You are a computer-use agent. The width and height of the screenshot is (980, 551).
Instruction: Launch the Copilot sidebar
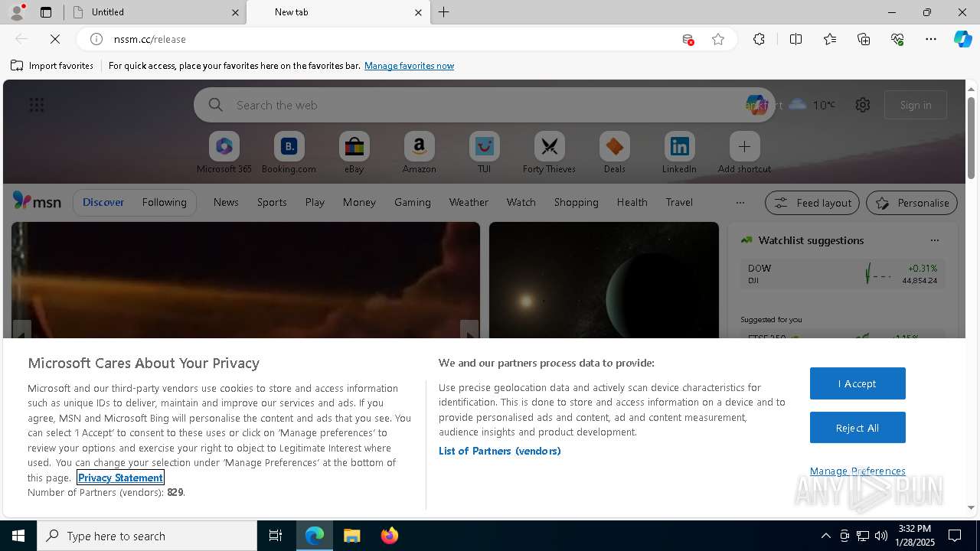coord(962,39)
